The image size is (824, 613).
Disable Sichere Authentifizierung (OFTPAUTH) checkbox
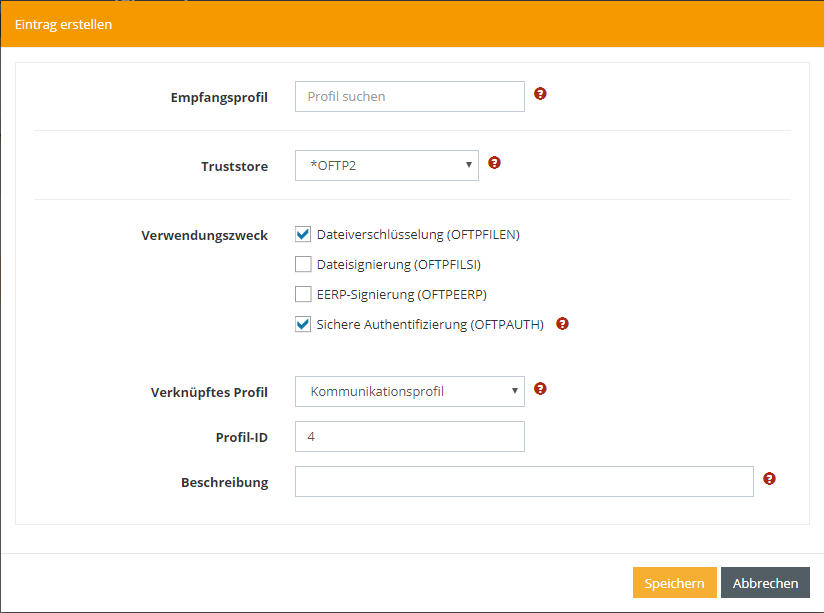tap(304, 324)
